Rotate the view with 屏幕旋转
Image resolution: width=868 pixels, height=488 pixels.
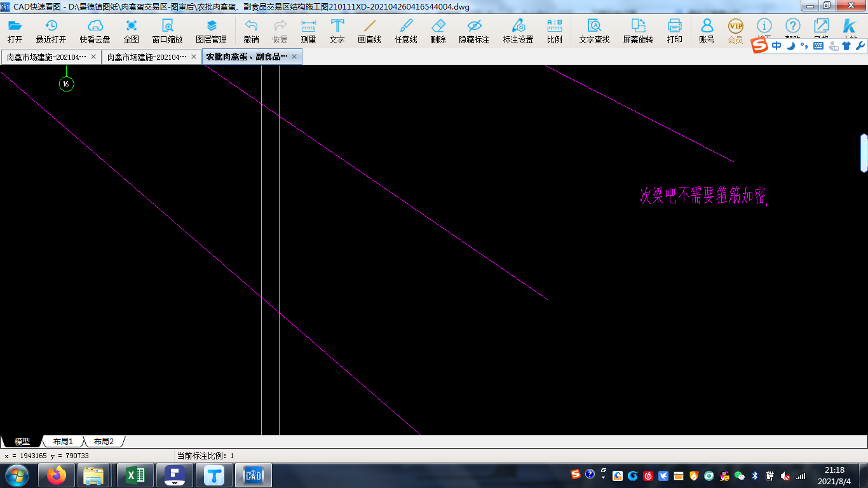pos(638,31)
